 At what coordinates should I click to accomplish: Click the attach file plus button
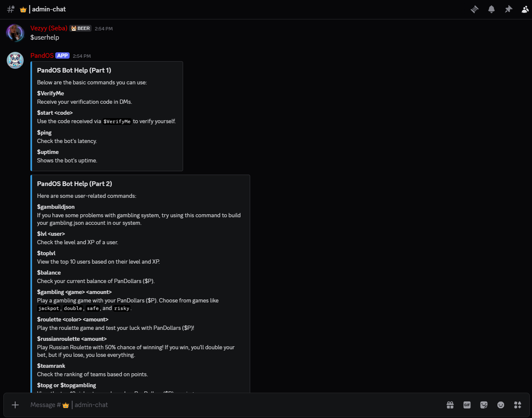15,405
